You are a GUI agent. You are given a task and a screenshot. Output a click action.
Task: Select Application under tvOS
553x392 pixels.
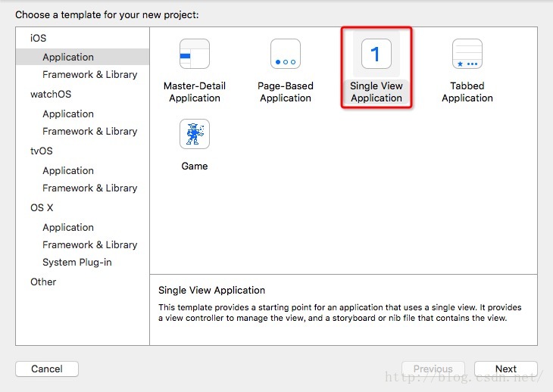[x=68, y=171]
